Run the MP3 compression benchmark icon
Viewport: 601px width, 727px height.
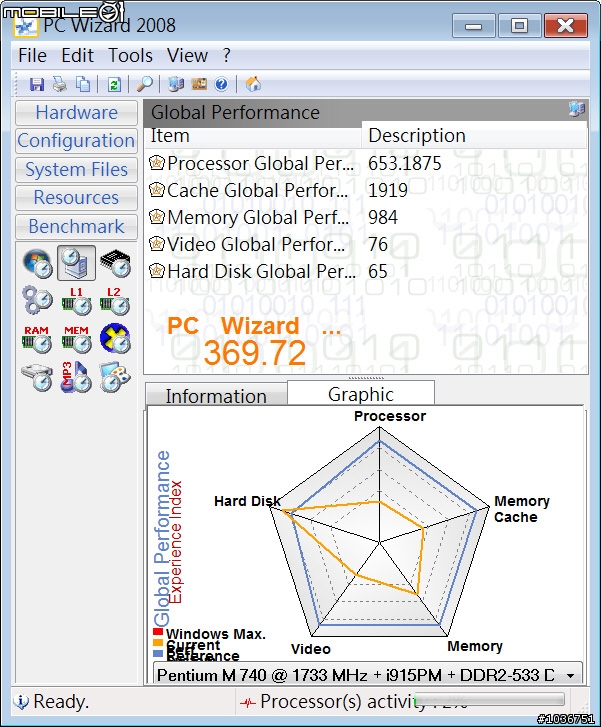[77, 377]
